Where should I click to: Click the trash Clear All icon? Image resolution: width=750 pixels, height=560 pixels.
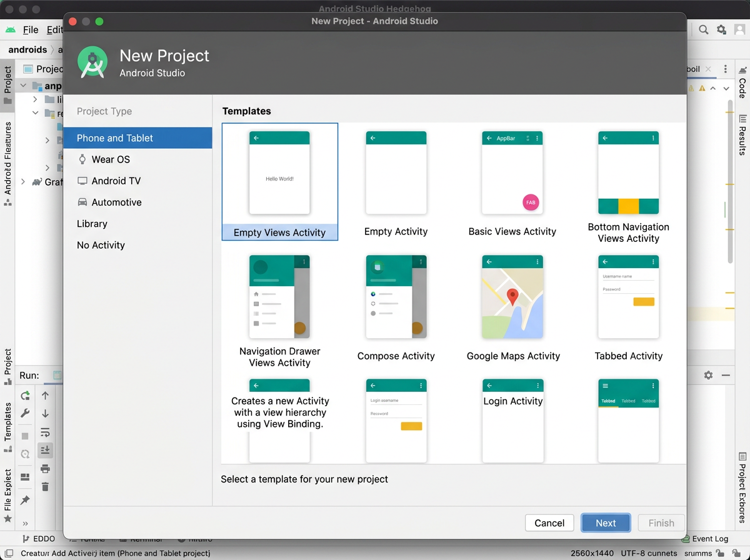point(45,487)
